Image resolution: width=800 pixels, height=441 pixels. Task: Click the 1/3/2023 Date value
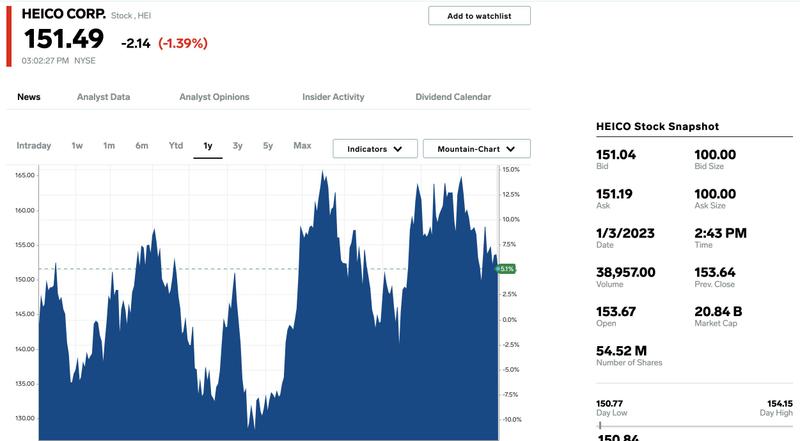tap(625, 233)
